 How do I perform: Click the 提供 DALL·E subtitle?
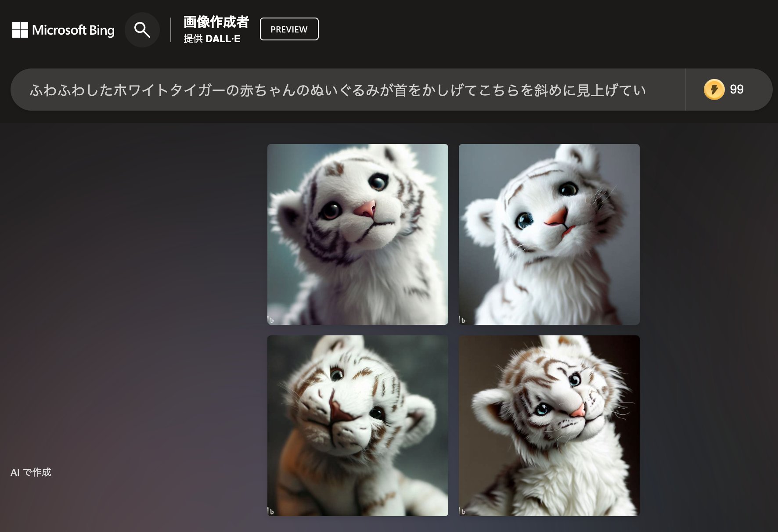[x=212, y=39]
